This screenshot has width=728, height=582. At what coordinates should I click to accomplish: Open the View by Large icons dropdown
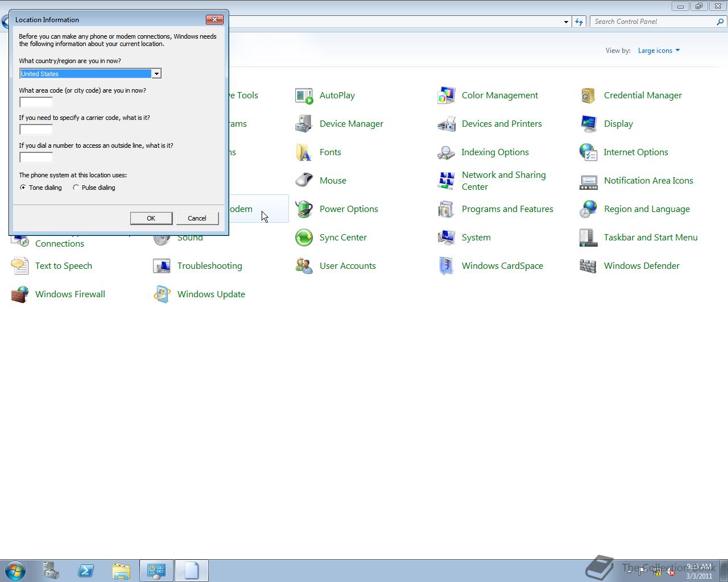tap(659, 51)
